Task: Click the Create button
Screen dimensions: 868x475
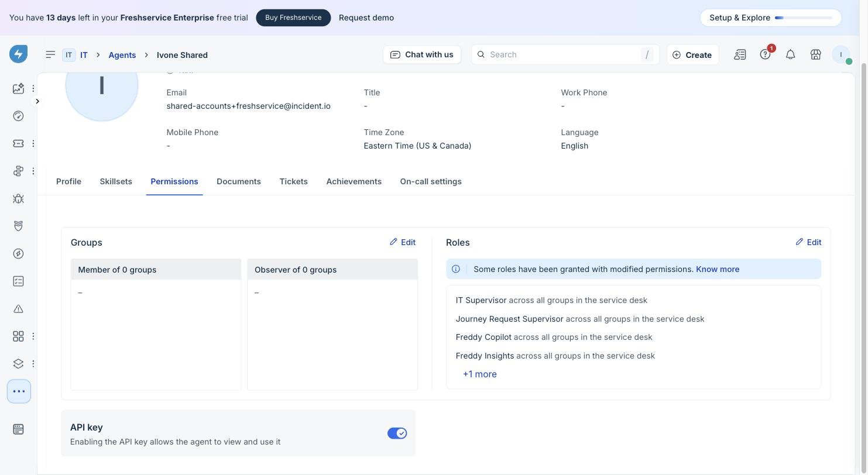Action: (x=692, y=54)
